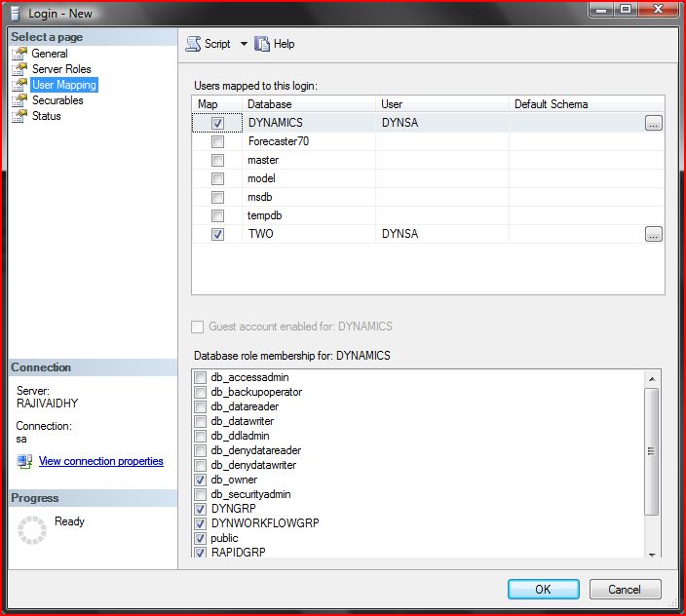Open View connection properties link
This screenshot has width=686, height=616.
[100, 461]
